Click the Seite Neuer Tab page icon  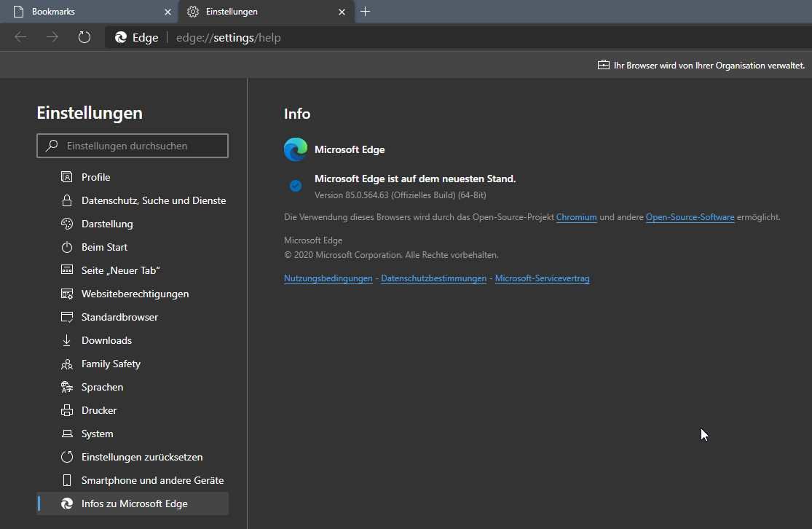coord(67,270)
